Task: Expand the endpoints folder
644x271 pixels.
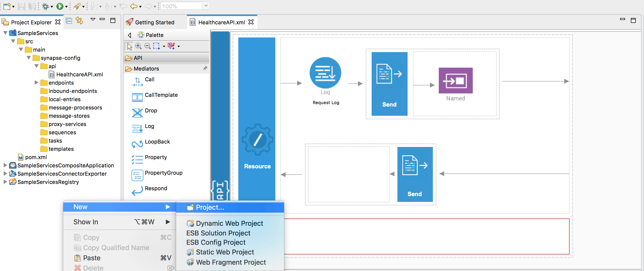Action: tap(36, 82)
